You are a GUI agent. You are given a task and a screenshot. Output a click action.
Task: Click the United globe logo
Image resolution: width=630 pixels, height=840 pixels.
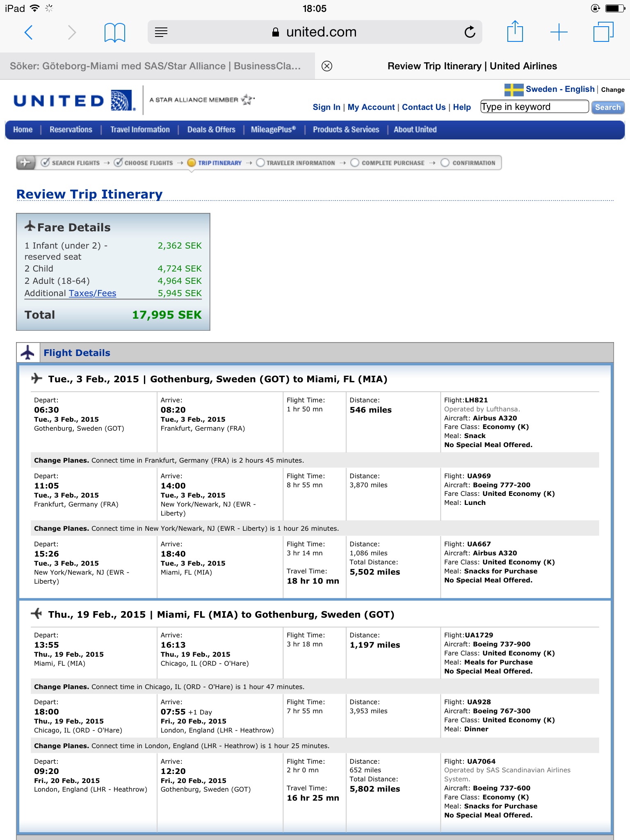(x=122, y=100)
